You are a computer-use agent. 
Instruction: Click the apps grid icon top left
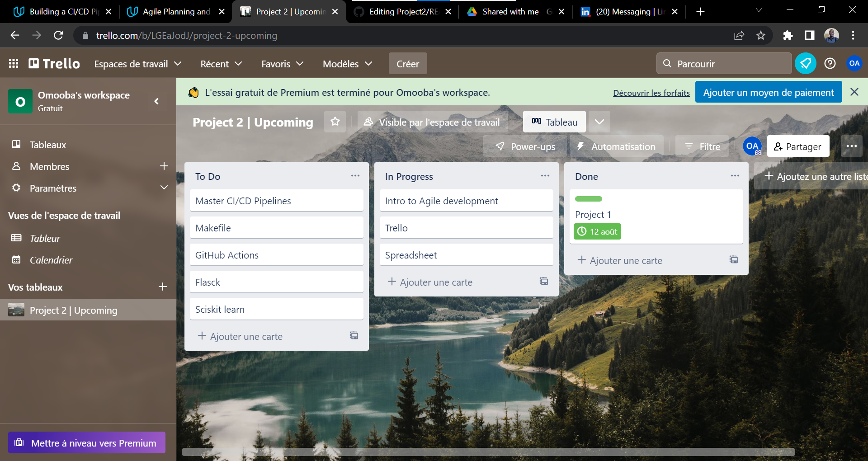tap(13, 63)
